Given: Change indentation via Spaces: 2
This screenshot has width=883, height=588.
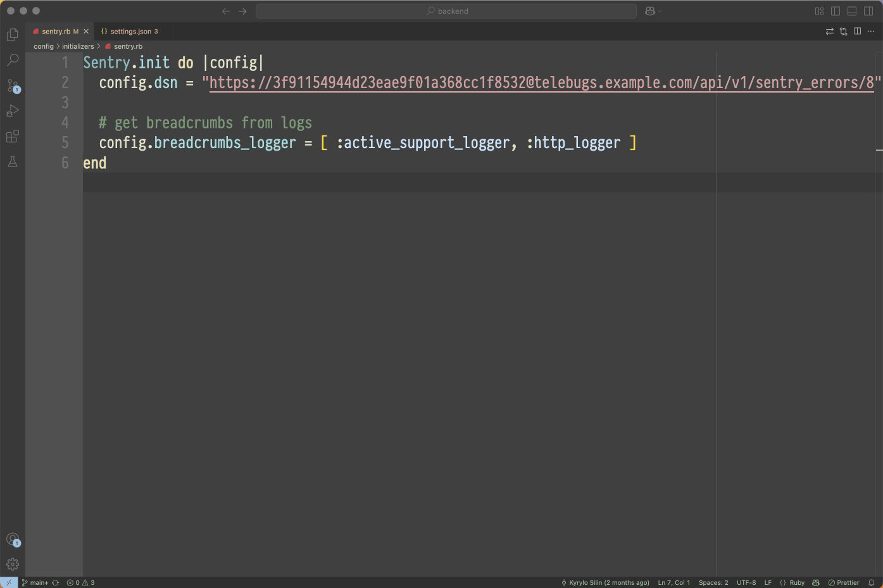Looking at the screenshot, I should (713, 582).
